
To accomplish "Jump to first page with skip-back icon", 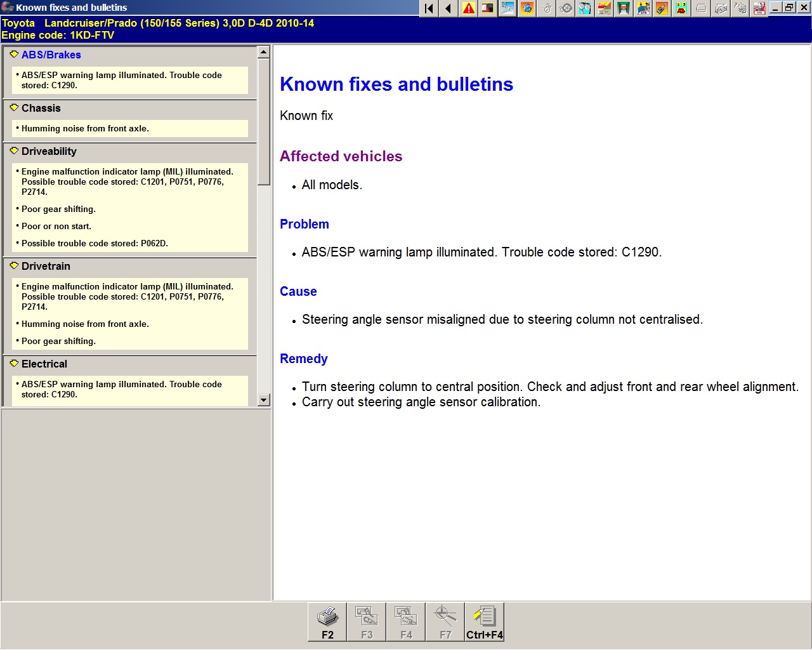I will [x=429, y=8].
